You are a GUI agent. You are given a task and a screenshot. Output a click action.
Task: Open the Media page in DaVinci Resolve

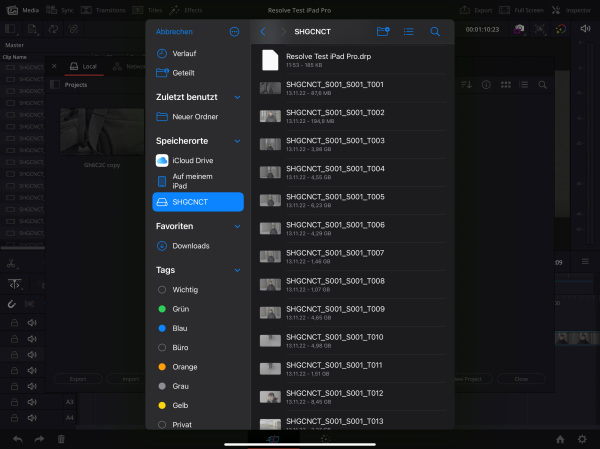point(23,10)
